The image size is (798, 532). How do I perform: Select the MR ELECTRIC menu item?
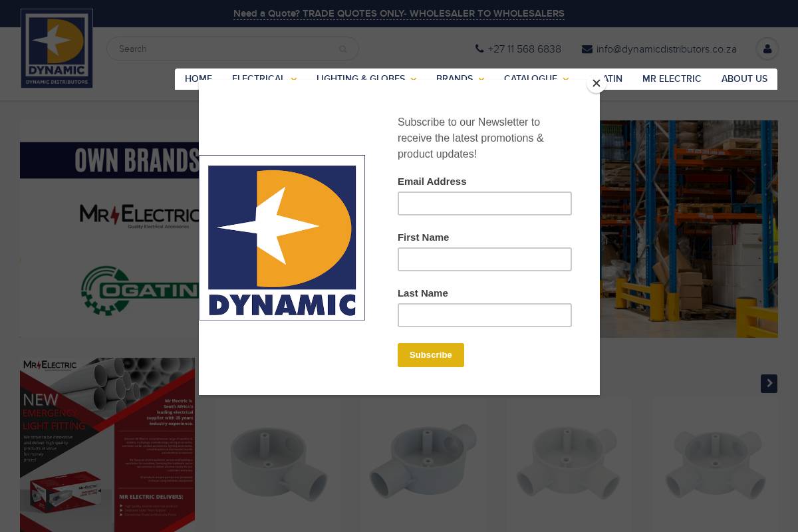[672, 79]
